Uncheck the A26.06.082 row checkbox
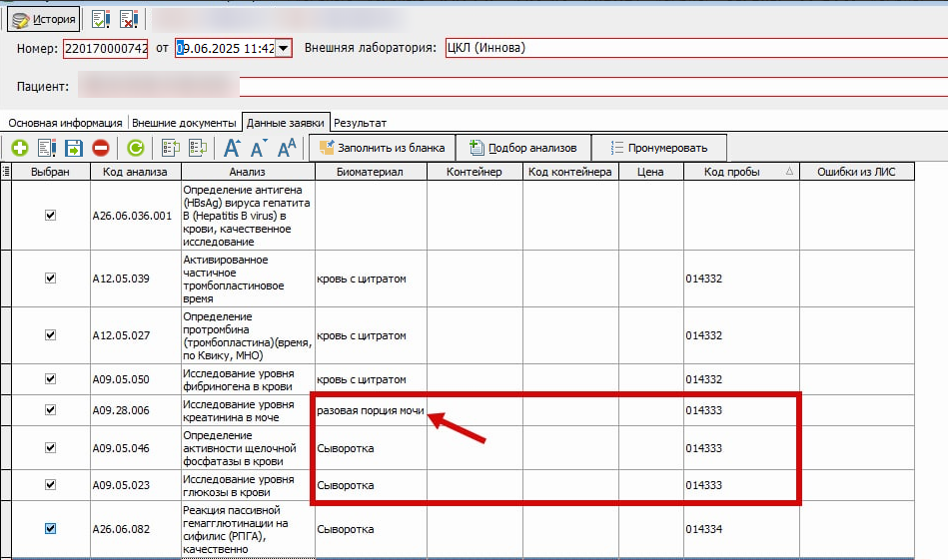This screenshot has width=948, height=560. (51, 529)
